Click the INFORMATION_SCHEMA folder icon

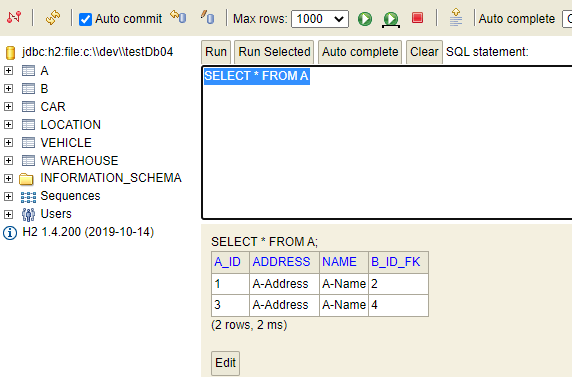point(26,179)
